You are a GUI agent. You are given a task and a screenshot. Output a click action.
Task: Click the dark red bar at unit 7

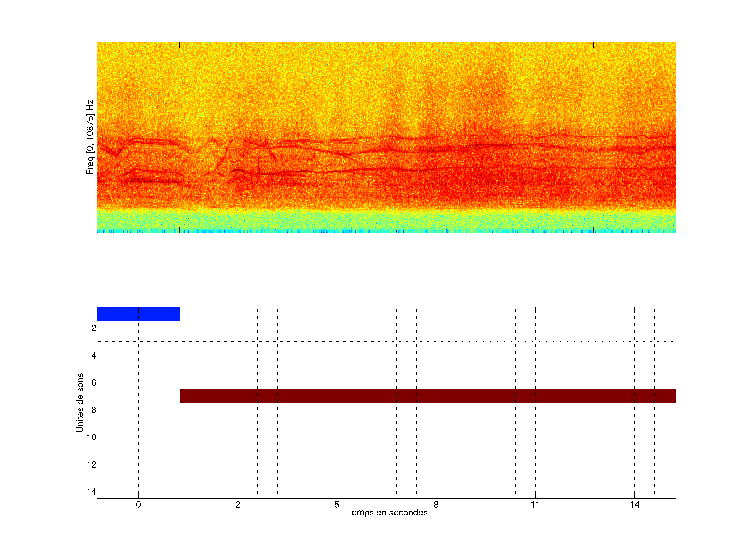427,396
